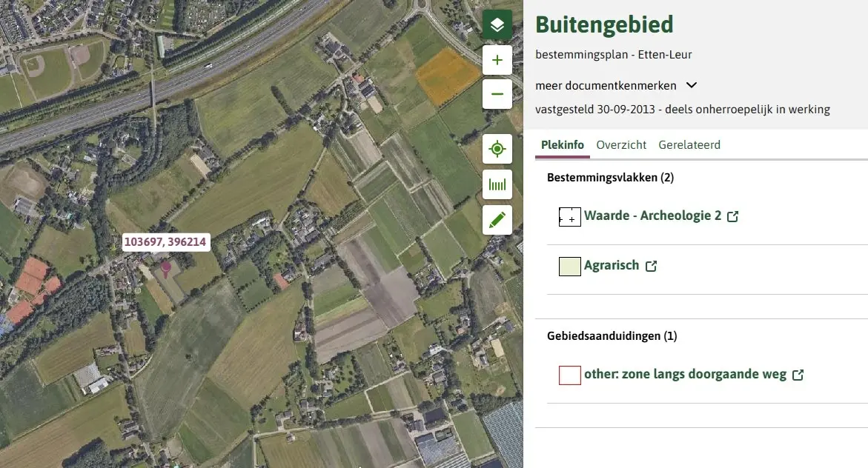Open the Waarde - Archeologie 2 link
Viewport: 868px width, 468px height.
pyautogui.click(x=652, y=215)
